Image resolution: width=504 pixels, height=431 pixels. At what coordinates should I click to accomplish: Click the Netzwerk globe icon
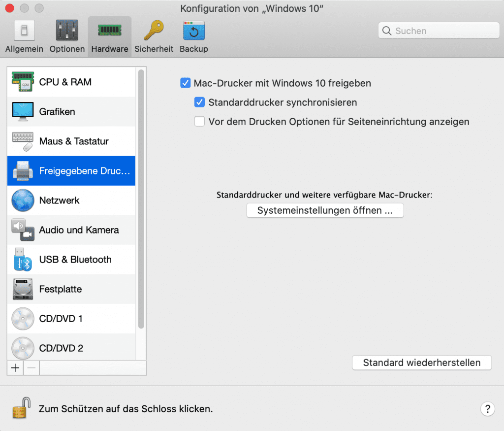(23, 200)
